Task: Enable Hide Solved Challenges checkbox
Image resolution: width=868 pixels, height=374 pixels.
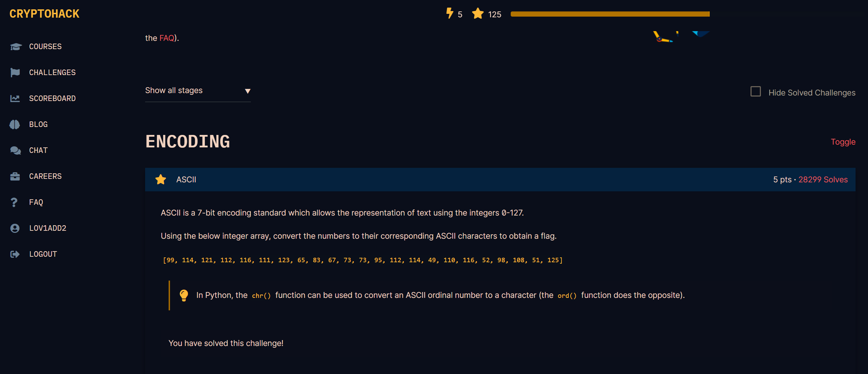Action: [756, 92]
